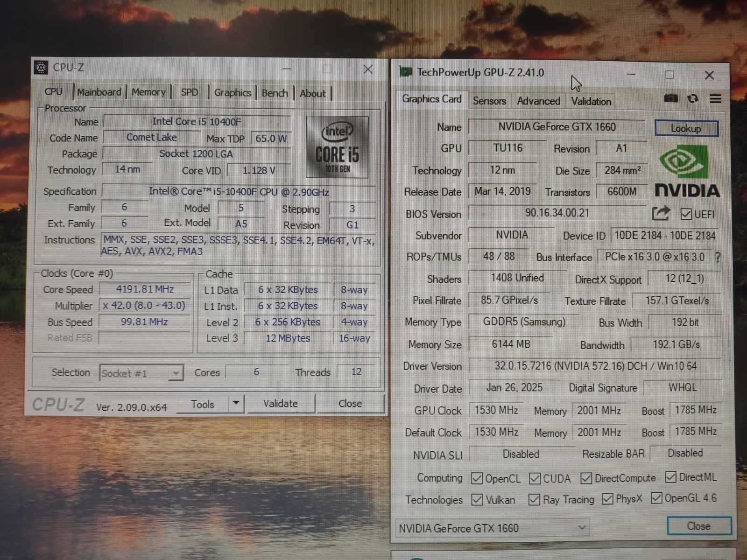Click the Release Date value Mar 14, 2019
747x560 pixels.
coord(502,191)
